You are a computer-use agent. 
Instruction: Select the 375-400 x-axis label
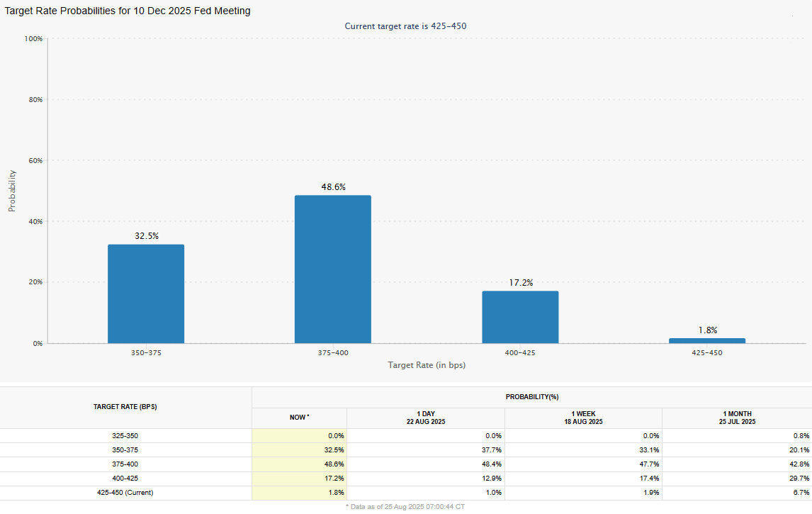pos(332,352)
